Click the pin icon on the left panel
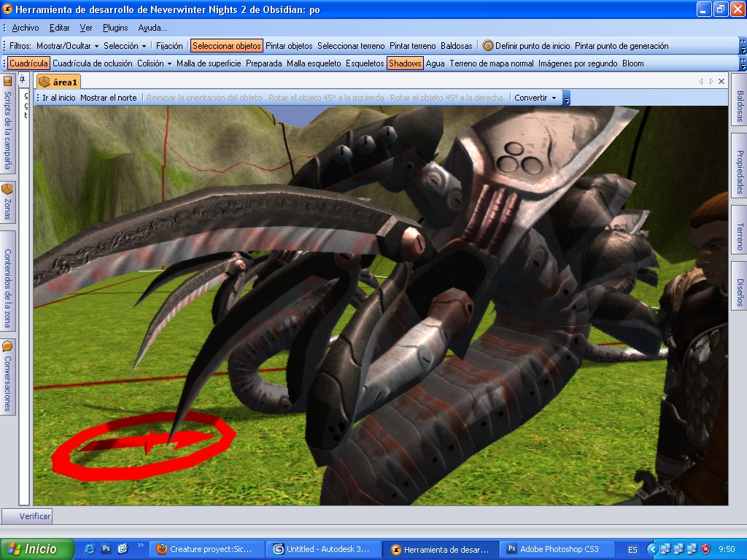 tap(23, 79)
